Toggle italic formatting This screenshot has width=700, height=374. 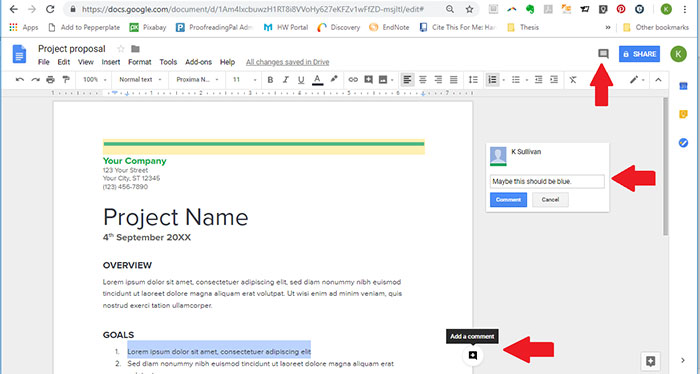(286, 80)
